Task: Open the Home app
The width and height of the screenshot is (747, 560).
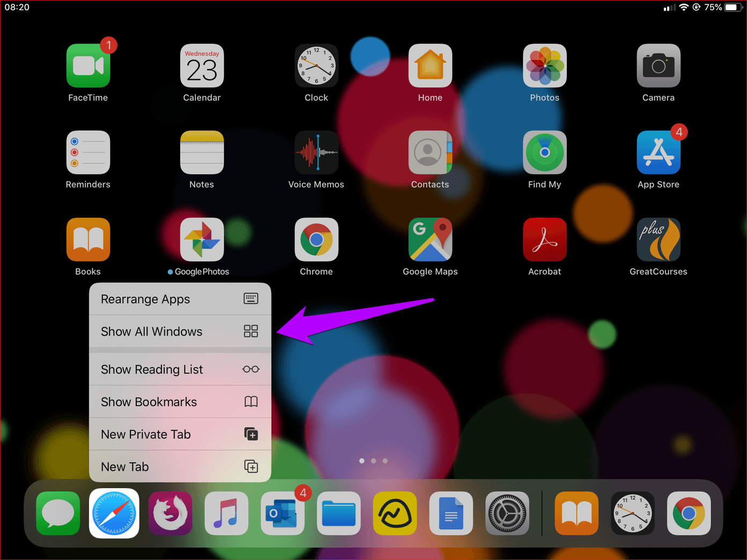Action: [x=430, y=65]
